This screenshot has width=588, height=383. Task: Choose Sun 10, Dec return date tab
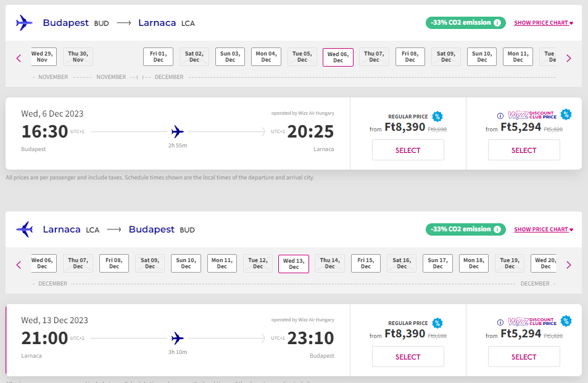pyautogui.click(x=186, y=263)
